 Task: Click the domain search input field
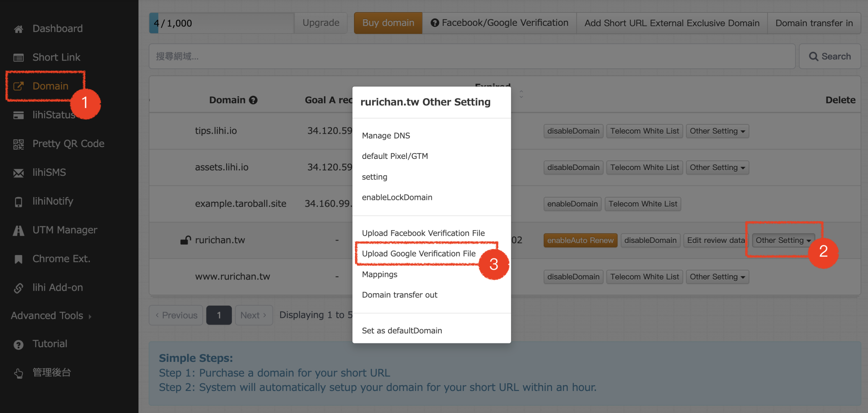click(x=471, y=56)
